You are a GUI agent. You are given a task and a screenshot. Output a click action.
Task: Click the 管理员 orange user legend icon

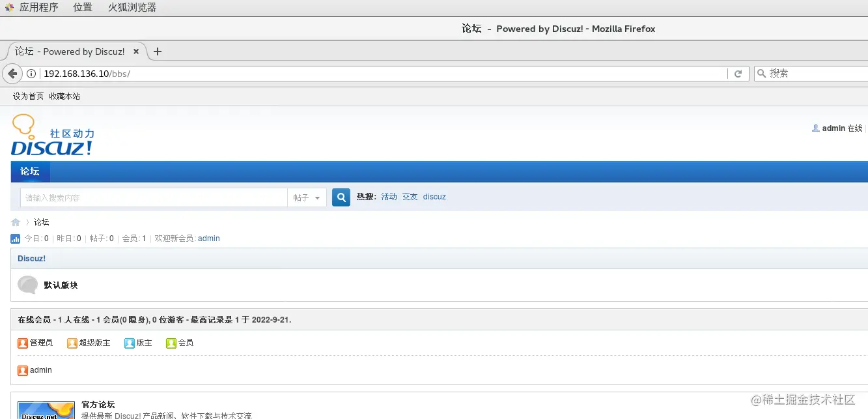(x=23, y=343)
